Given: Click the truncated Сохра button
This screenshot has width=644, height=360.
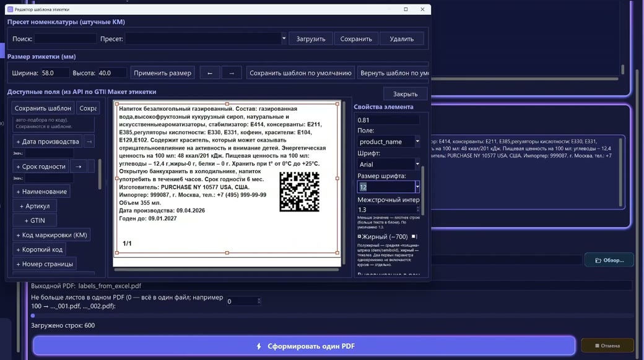Looking at the screenshot, I should [88, 108].
